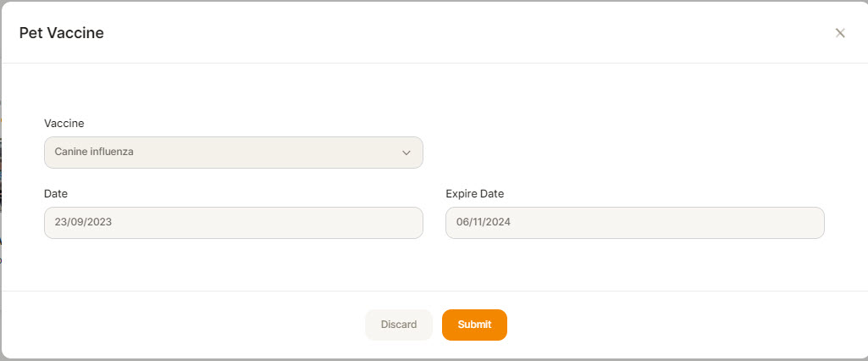
Task: Select the Canine influenza combo box
Action: [x=234, y=153]
